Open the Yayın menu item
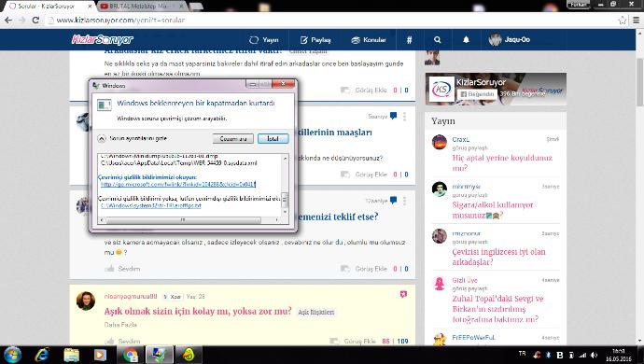This screenshot has width=644, height=364. coord(264,40)
